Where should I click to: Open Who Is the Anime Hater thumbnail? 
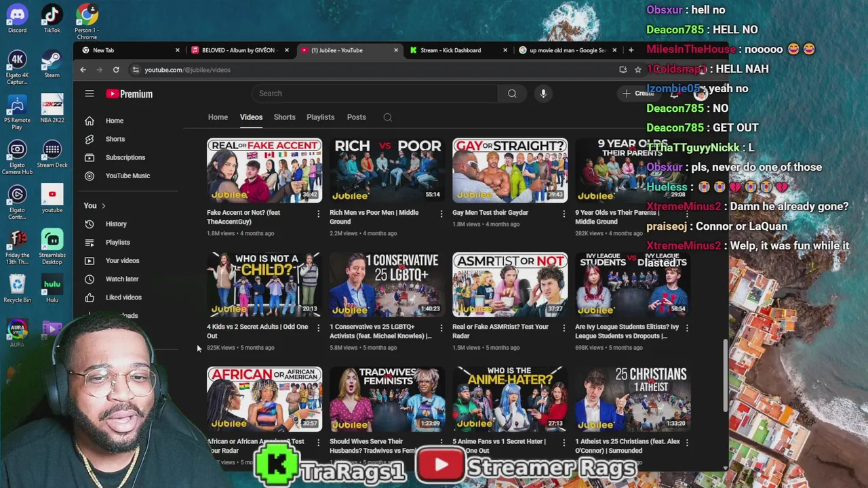coord(510,399)
